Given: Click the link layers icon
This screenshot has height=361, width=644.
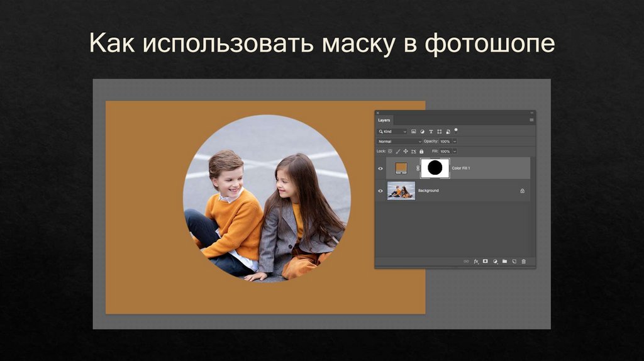Looking at the screenshot, I should click(466, 261).
